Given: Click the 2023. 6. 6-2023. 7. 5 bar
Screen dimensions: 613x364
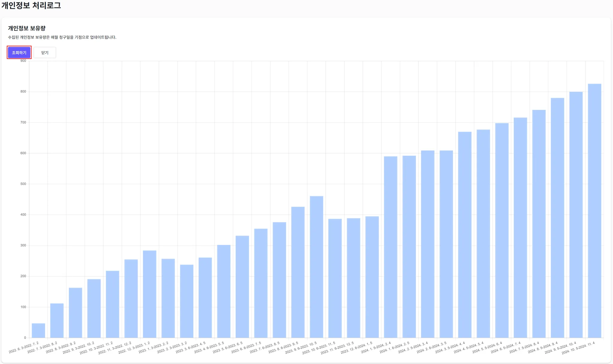Looking at the screenshot, I should (261, 283).
